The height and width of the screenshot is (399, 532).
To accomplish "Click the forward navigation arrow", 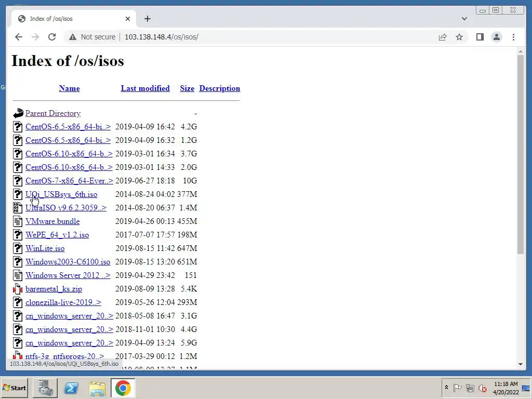I will 35,37.
